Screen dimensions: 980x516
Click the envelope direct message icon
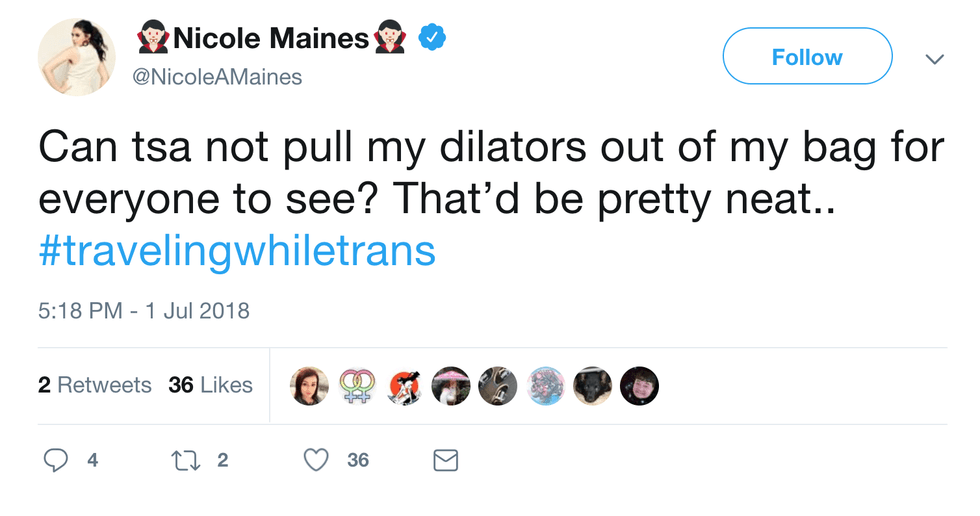point(445,459)
